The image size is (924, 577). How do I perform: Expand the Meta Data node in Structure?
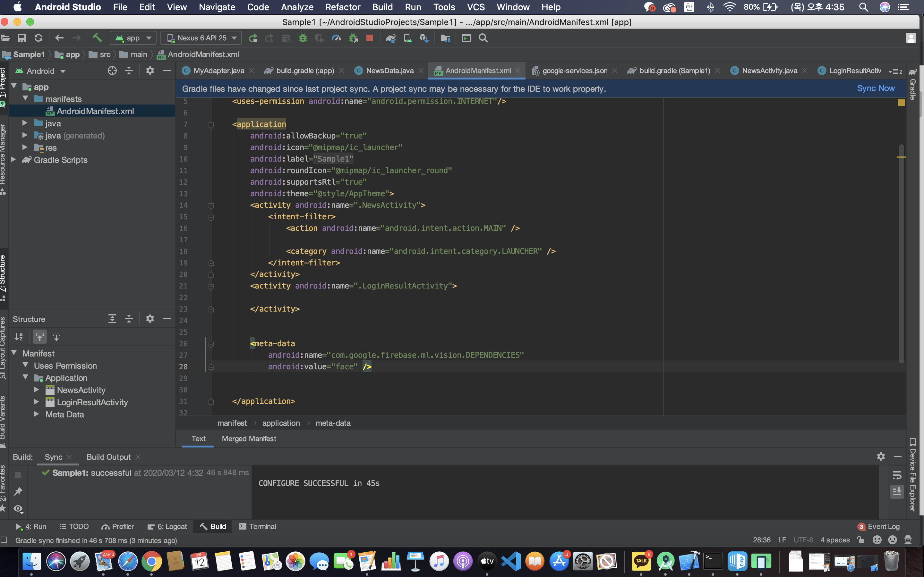[x=37, y=414]
